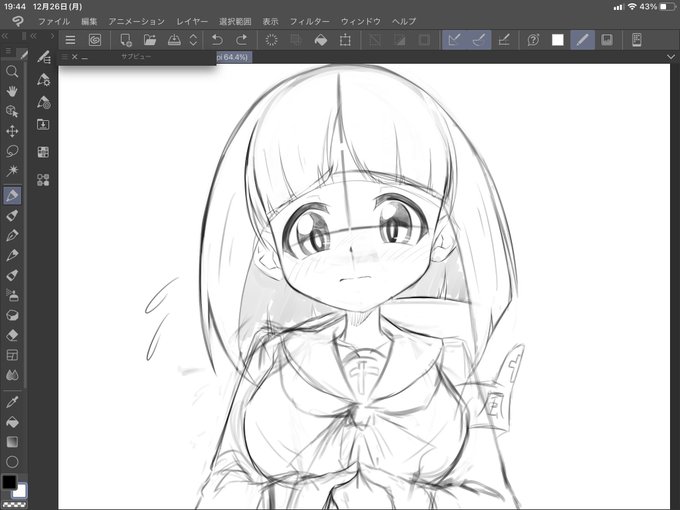
Task: Open the サブビュー panel menu
Action: point(65,57)
